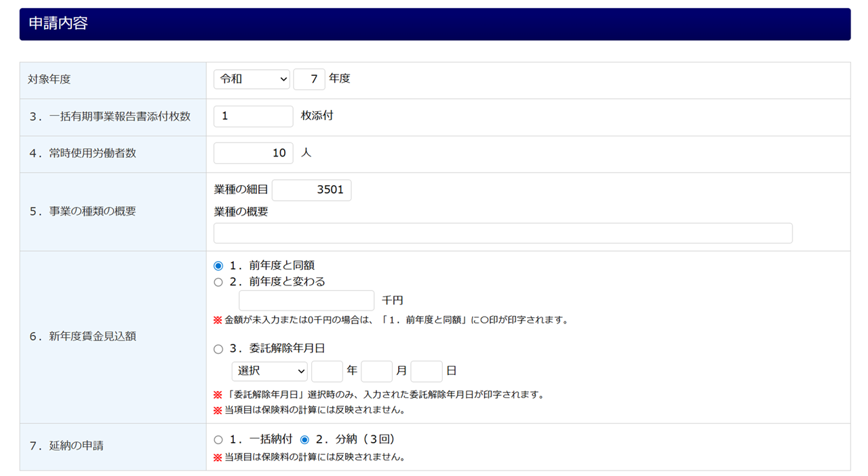The height and width of the screenshot is (476, 868).
Task: Click the 5．事業の種類の概要 row label
Action: tap(82, 212)
